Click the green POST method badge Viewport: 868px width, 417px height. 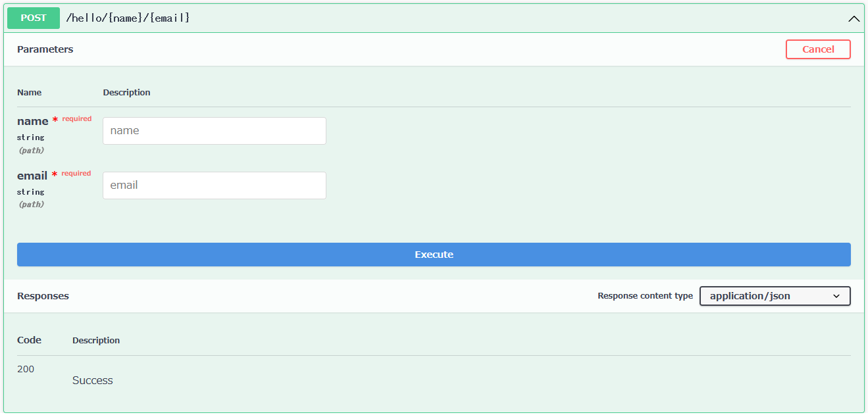pos(33,18)
